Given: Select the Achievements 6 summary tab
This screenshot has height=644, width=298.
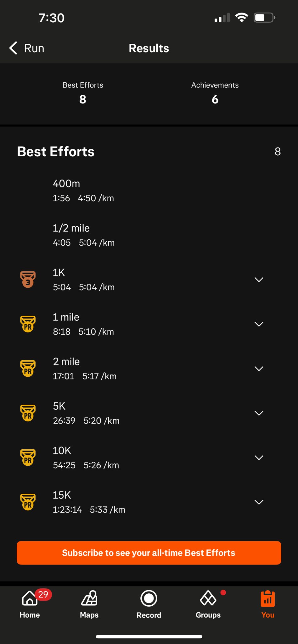Looking at the screenshot, I should point(215,93).
